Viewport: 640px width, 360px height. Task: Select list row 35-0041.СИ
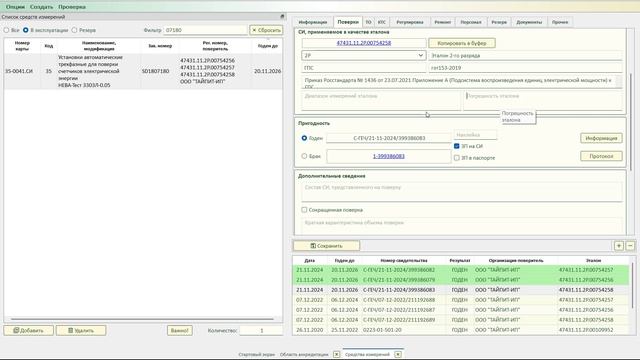[143, 71]
